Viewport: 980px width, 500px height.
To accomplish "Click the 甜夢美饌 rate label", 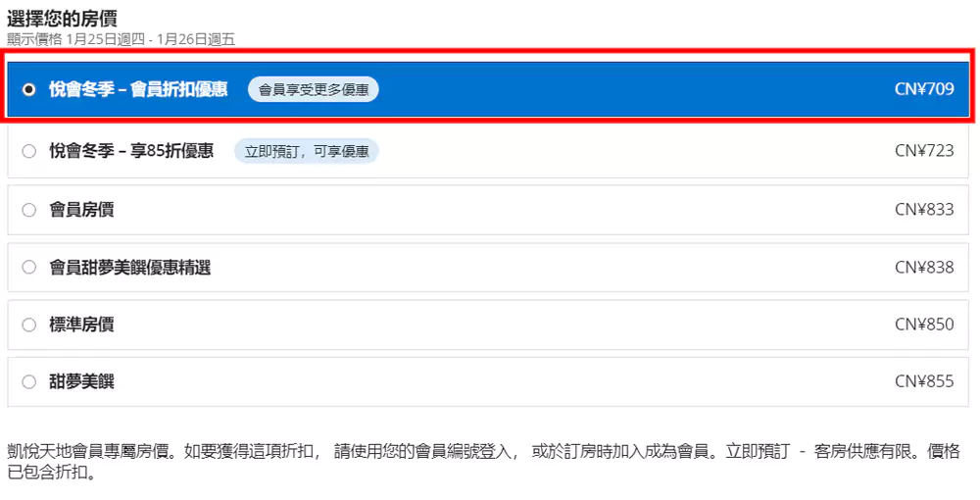I will point(81,381).
